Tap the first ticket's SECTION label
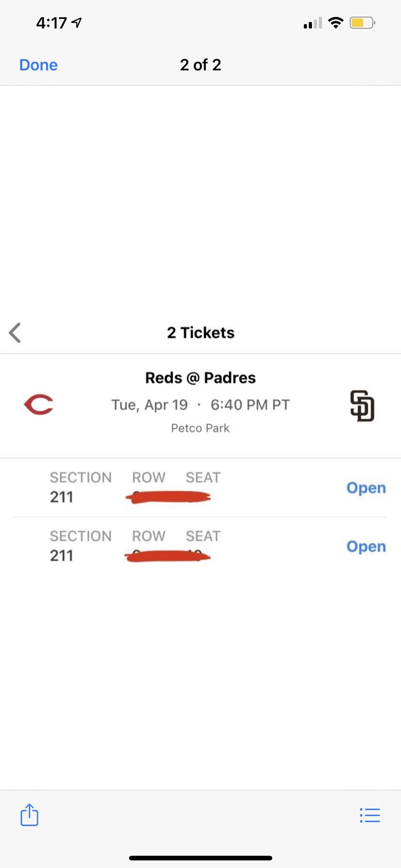Screen dimensions: 401x868 tap(80, 477)
